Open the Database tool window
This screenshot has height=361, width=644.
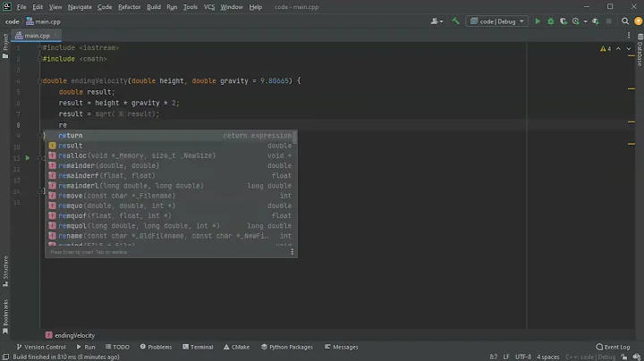tap(640, 50)
